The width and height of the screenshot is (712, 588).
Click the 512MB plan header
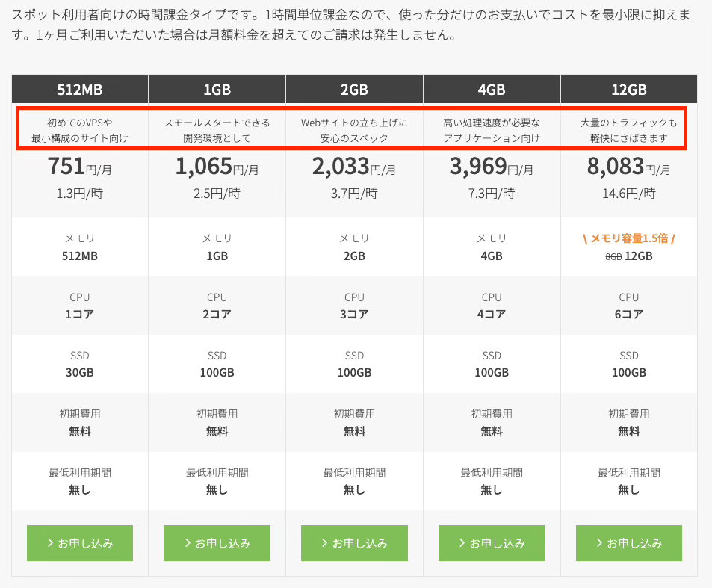[x=78, y=88]
